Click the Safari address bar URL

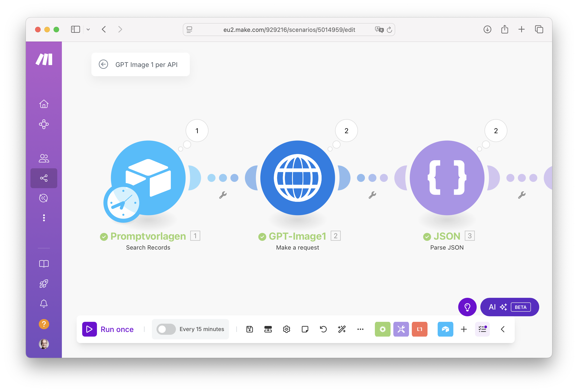pos(289,30)
